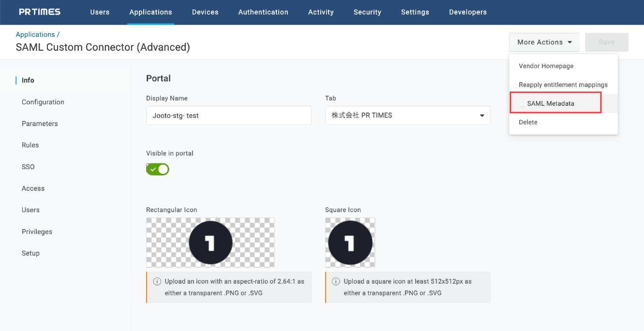Go to the Security navigation tab
Image resolution: width=644 pixels, height=331 pixels.
point(367,12)
